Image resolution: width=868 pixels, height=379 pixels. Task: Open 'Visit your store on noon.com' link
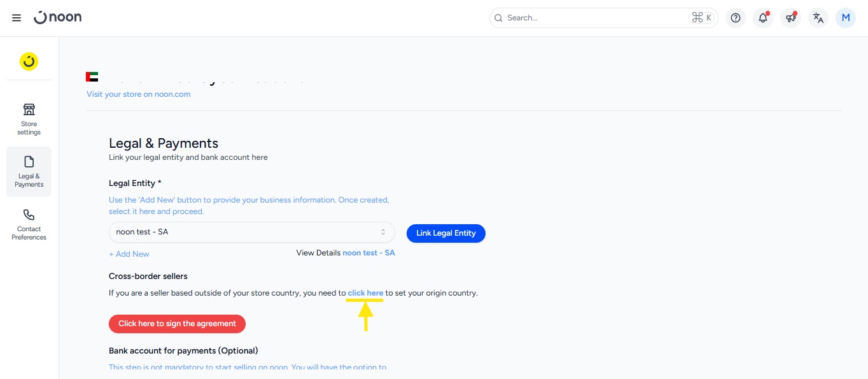(x=138, y=94)
